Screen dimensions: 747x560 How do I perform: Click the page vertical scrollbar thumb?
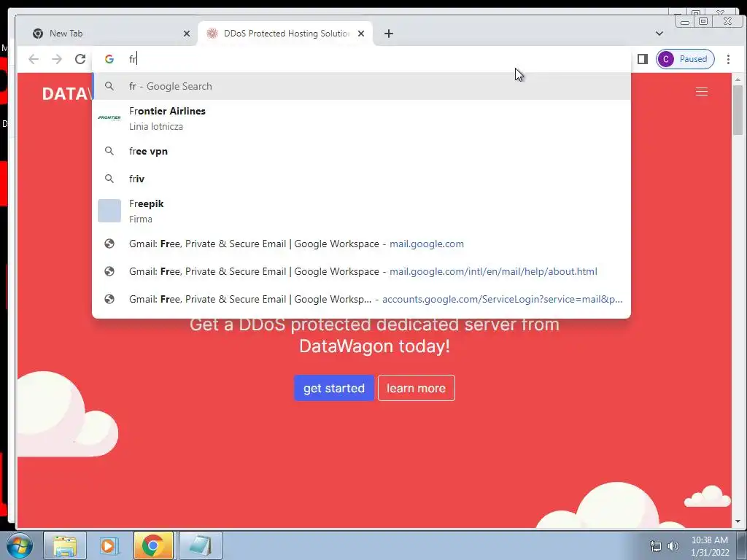[738, 109]
